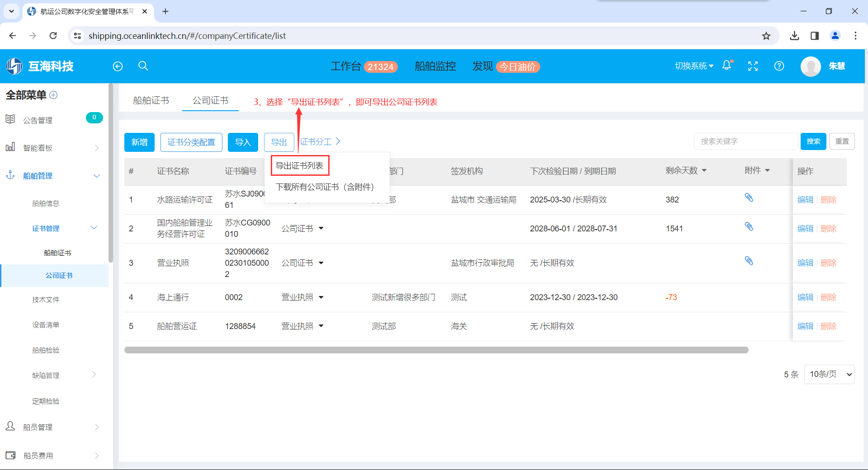The height and width of the screenshot is (470, 868).
Task: Choose 下载所有公司证书(含附件) option
Action: [x=325, y=187]
